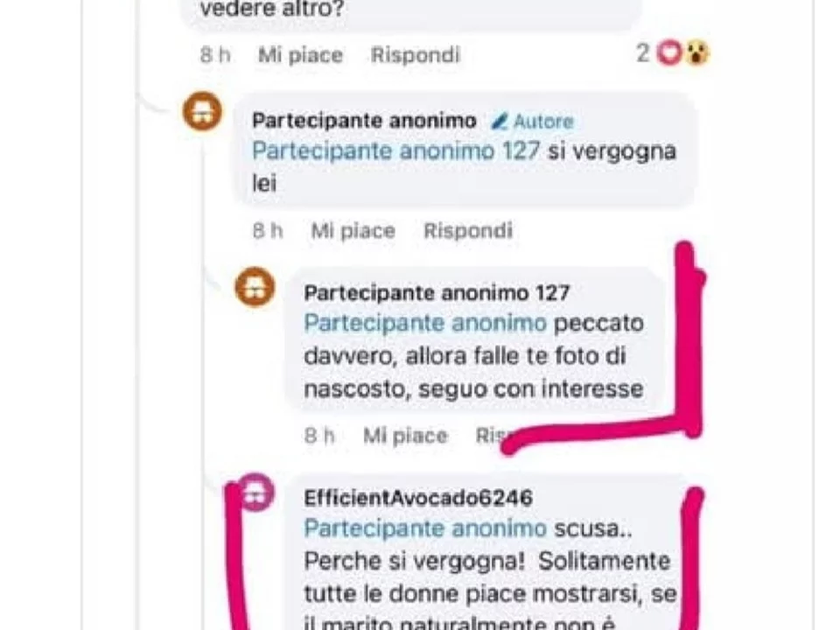Open EfficientAvocado6246 profile name

click(x=418, y=498)
